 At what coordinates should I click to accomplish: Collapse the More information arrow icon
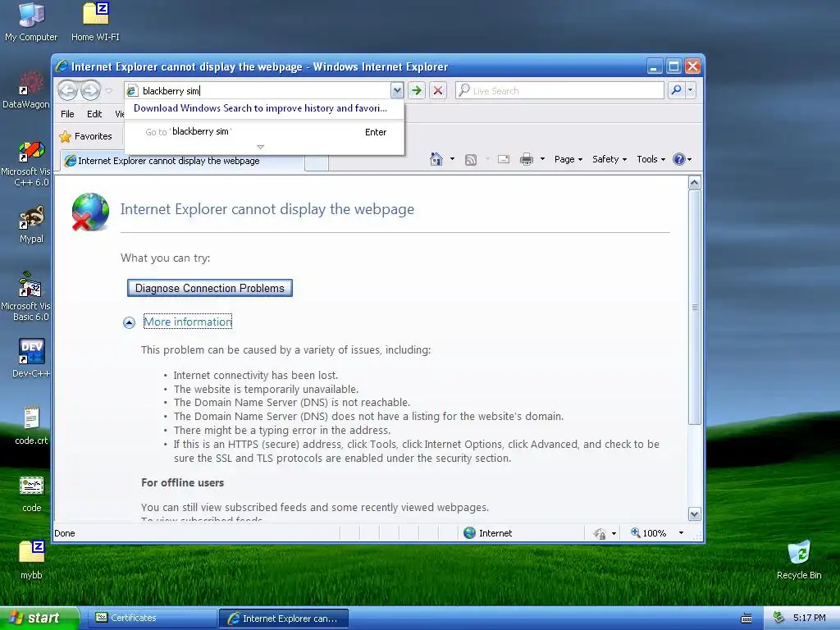point(129,322)
